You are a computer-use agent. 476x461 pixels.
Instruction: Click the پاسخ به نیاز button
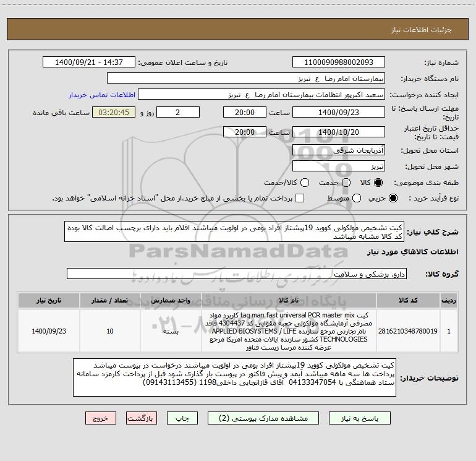(x=359, y=418)
